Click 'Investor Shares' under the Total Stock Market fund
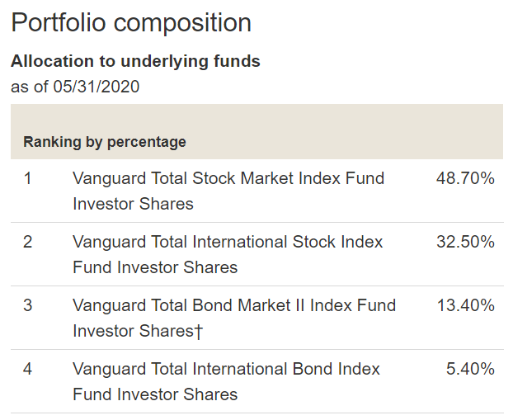Screen dimensions: 513x420 pos(133,204)
